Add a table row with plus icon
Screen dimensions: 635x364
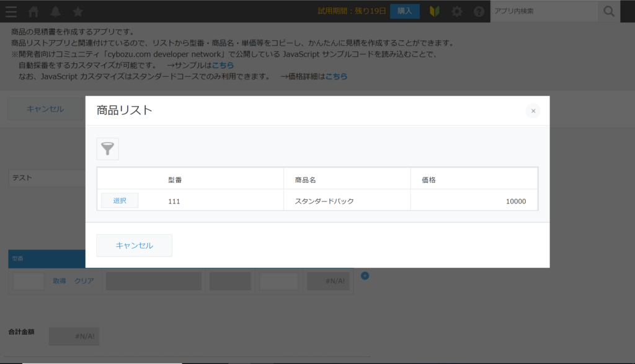point(365,276)
